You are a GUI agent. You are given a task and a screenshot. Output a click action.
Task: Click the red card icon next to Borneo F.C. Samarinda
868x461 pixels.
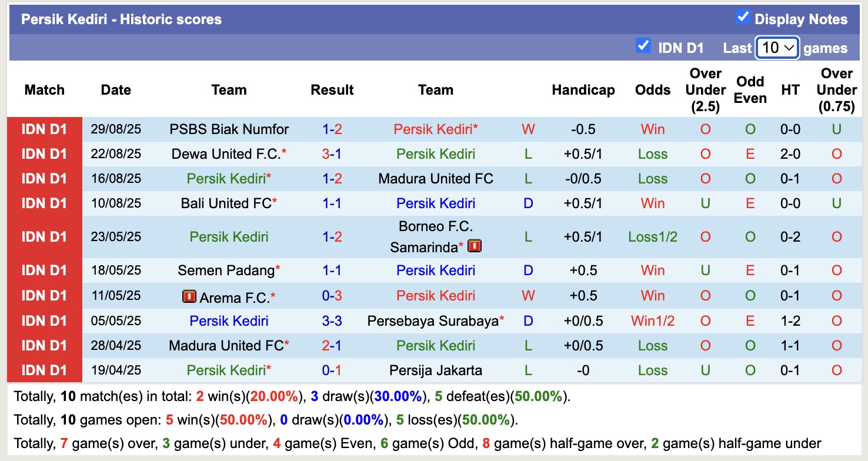coord(475,246)
